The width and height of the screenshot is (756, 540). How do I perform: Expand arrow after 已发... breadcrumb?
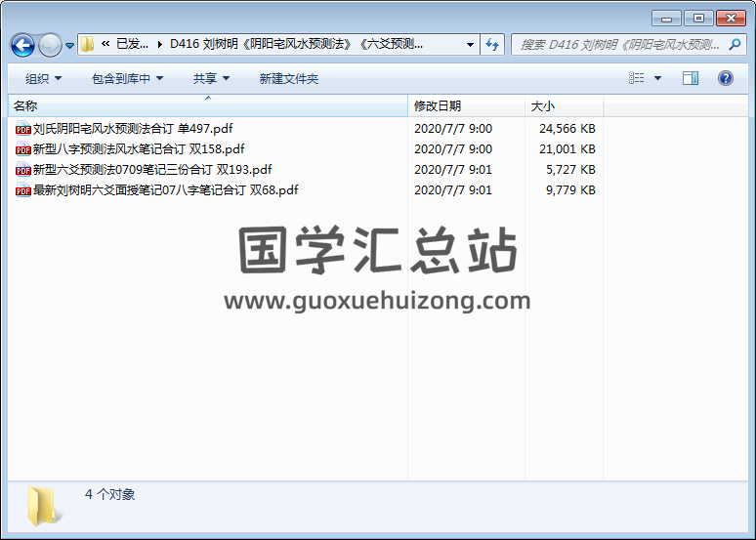click(x=159, y=45)
